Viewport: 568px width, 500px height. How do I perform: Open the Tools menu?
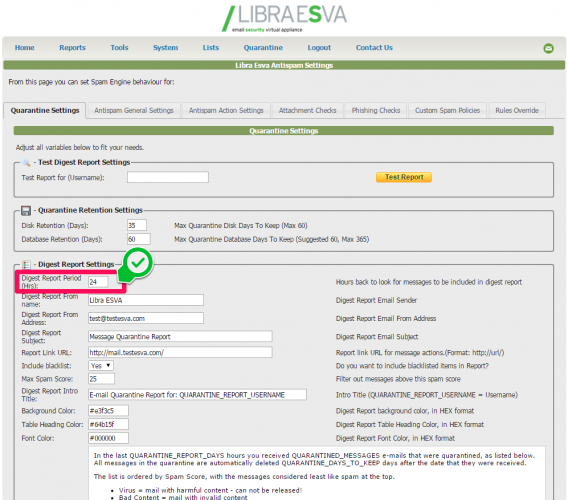click(x=120, y=47)
